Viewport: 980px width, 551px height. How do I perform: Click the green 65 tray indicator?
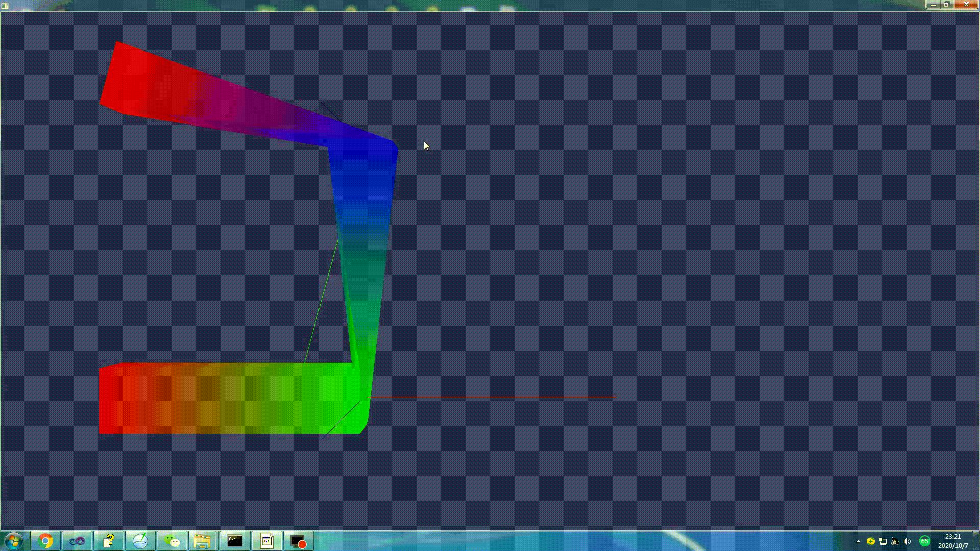coord(924,541)
